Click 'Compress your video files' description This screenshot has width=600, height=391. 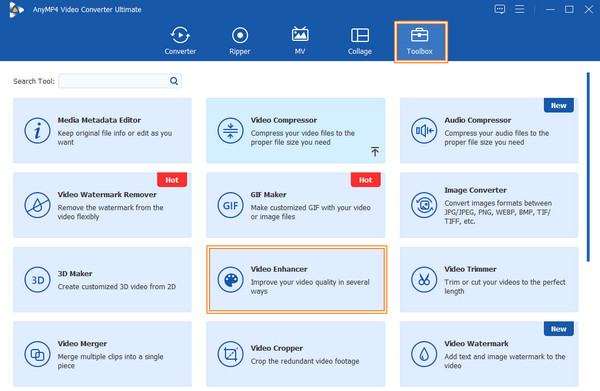tap(303, 138)
